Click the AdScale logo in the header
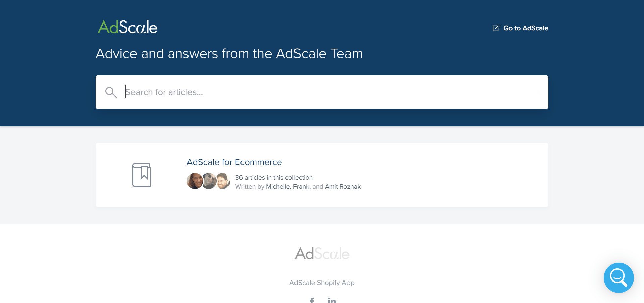Viewport: 644px width, 303px height. pos(127,27)
